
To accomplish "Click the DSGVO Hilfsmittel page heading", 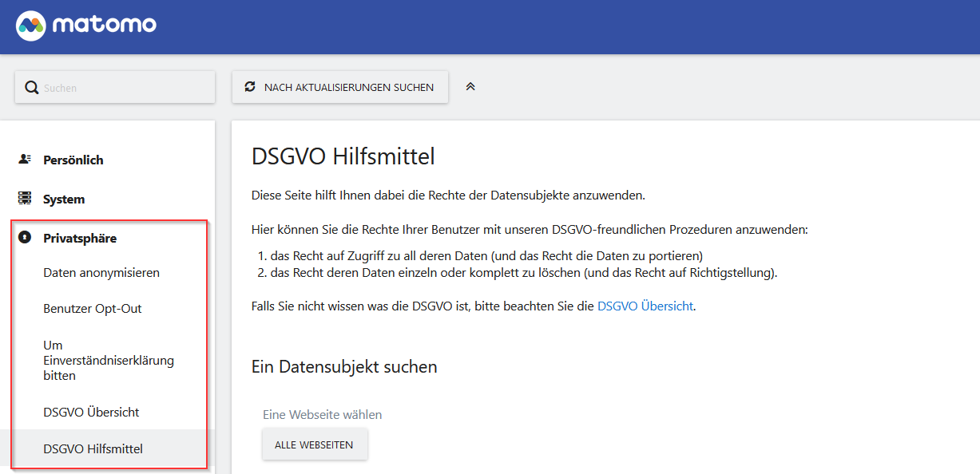I will 343,156.
